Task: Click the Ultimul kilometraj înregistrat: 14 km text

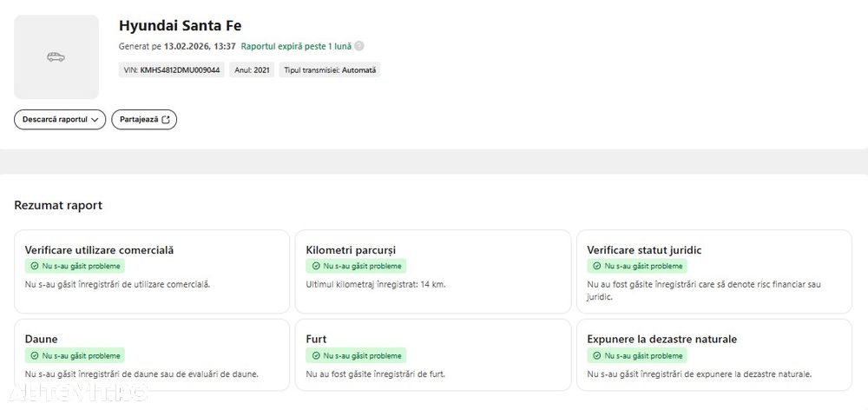Action: [x=376, y=285]
